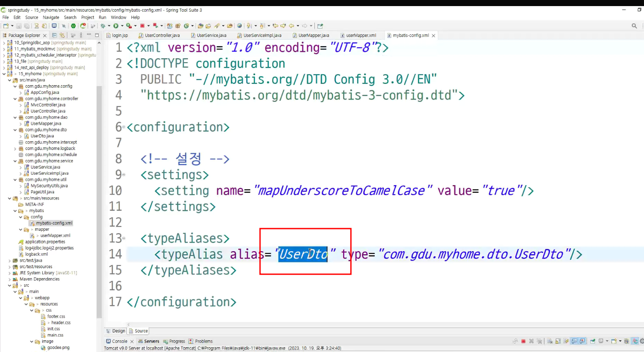Viewport: 644px width, 352px height.
Task: Click the Remove All Terminated Launches icon
Action: click(539, 341)
